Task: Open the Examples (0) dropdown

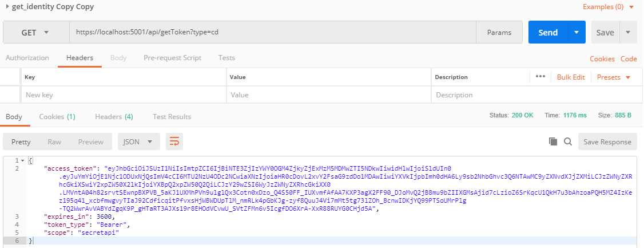Action: coord(609,7)
